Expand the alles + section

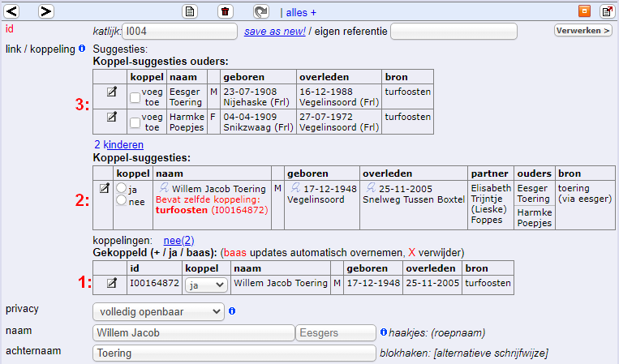301,13
